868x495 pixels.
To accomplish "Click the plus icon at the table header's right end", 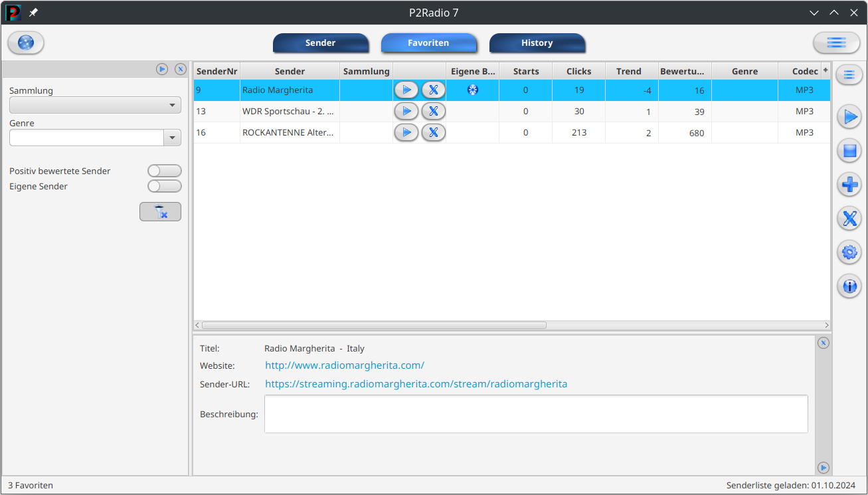I will tap(825, 70).
